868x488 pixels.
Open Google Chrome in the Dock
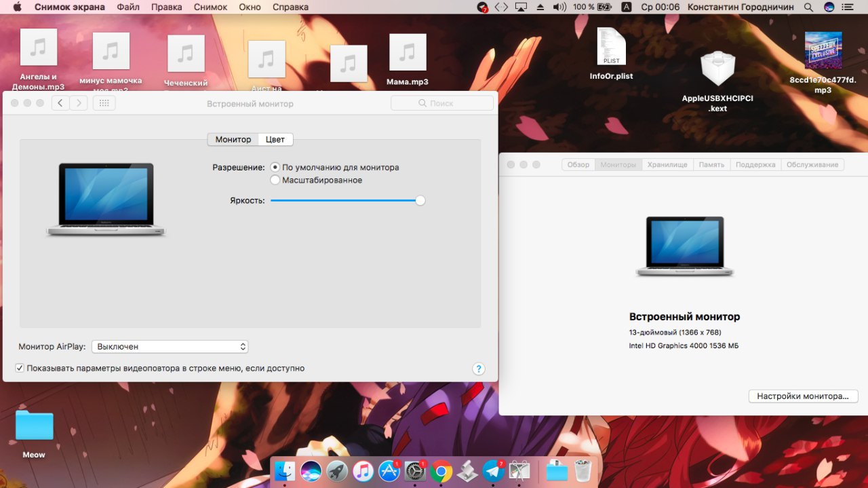441,470
